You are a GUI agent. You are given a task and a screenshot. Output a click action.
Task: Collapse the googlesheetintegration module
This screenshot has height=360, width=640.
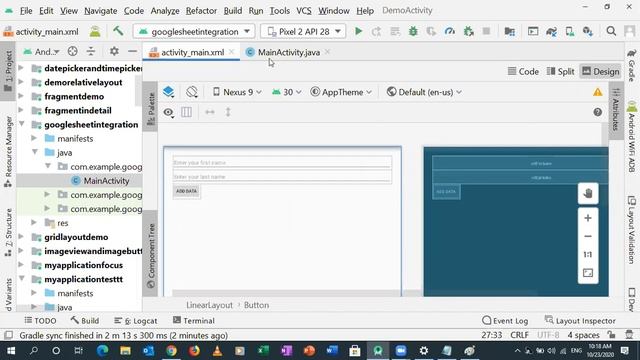22,124
